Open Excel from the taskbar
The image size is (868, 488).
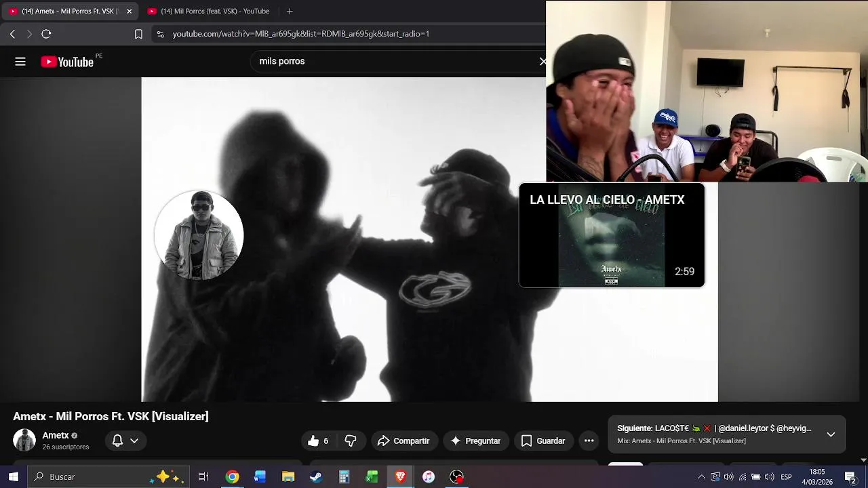372,476
